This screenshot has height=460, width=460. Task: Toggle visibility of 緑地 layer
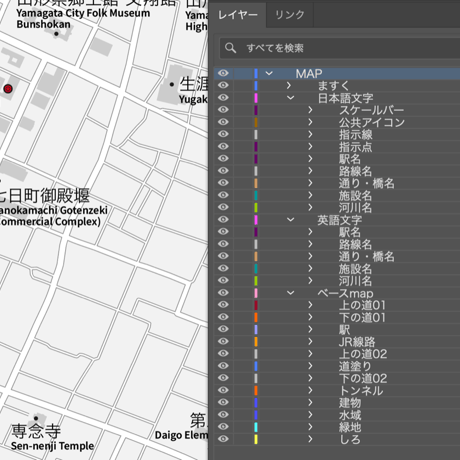(223, 427)
